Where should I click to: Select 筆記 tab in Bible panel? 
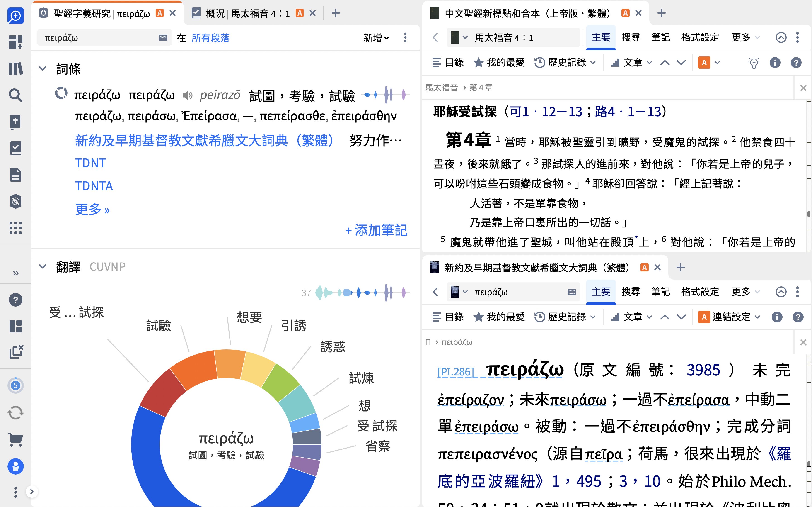(661, 38)
